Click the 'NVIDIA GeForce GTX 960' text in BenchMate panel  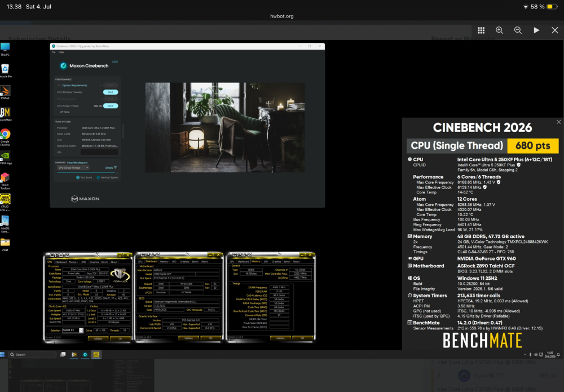486,258
